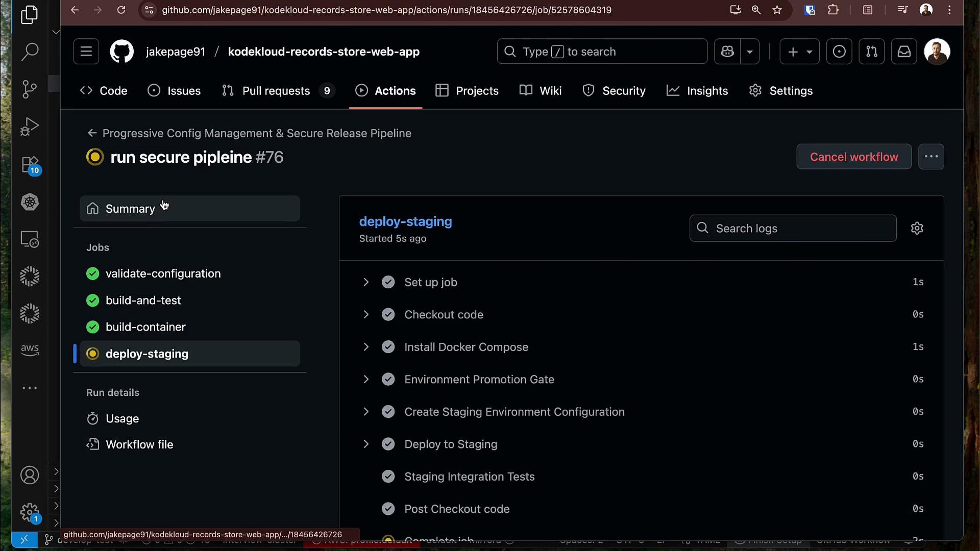Open the Summary page of the run
Image resolution: width=980 pixels, height=551 pixels.
pyautogui.click(x=190, y=209)
